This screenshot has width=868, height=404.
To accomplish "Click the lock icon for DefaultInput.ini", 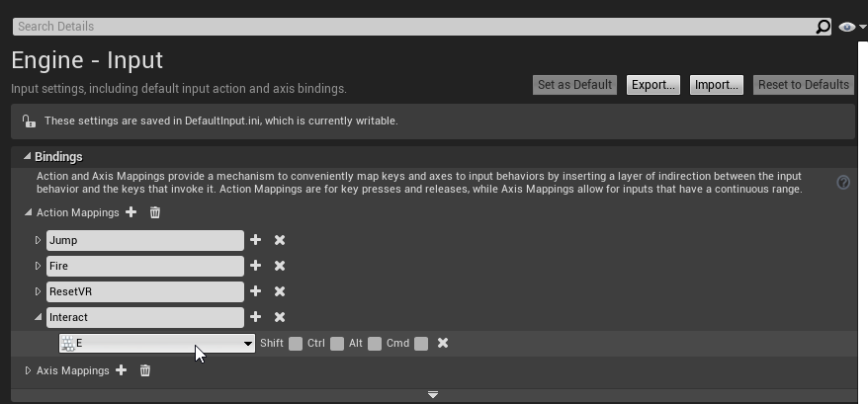I will tap(29, 121).
